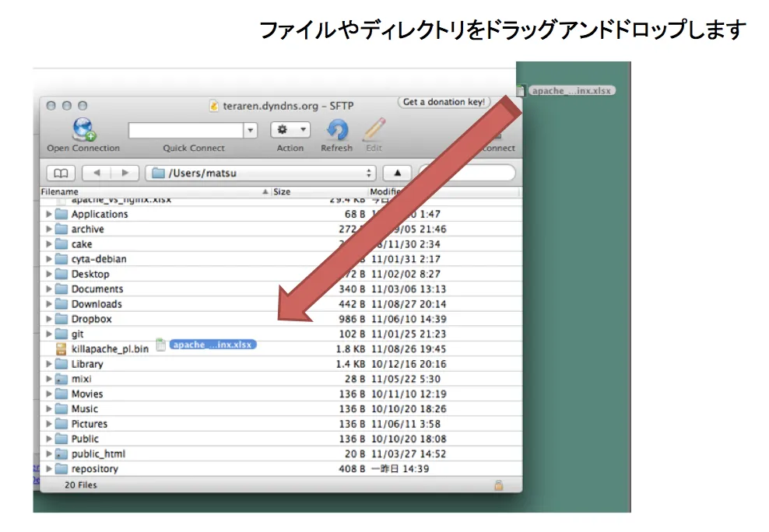Expand the Applications folder

tap(49, 214)
